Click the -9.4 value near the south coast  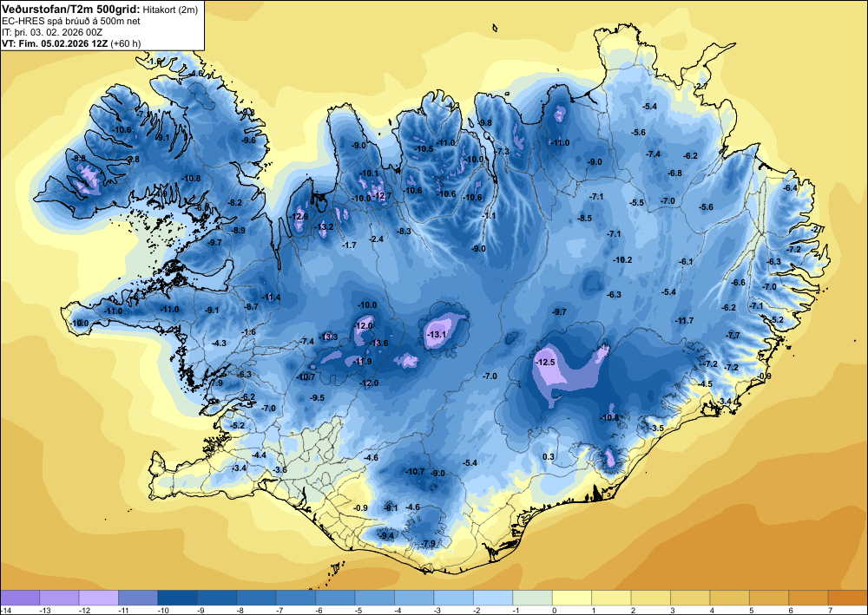tap(387, 535)
